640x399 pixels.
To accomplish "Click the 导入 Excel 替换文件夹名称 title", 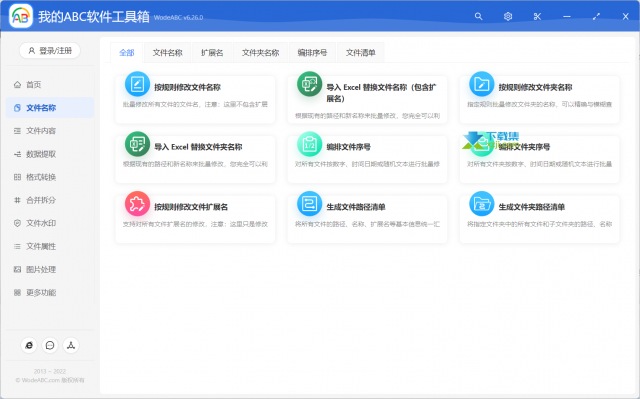I will pyautogui.click(x=198, y=147).
